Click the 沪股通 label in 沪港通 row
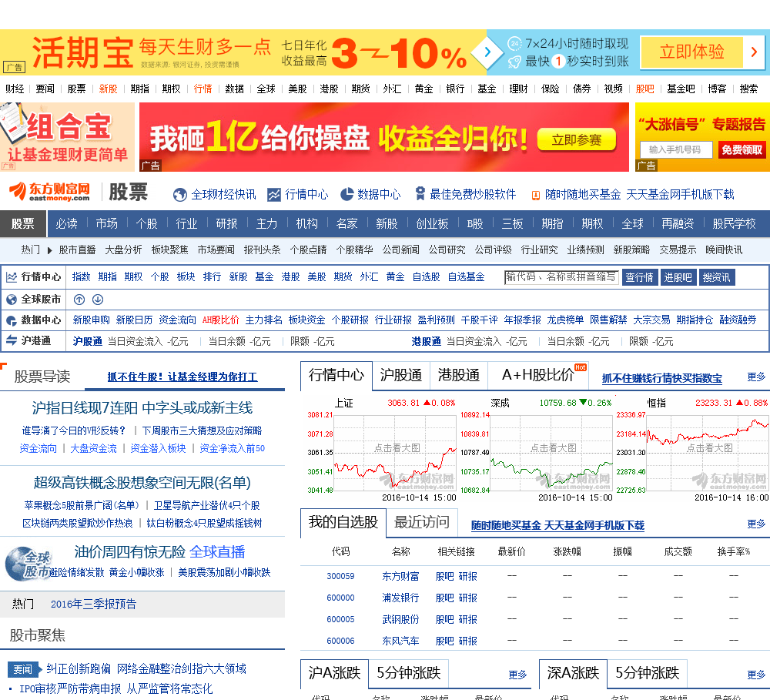 (x=88, y=341)
